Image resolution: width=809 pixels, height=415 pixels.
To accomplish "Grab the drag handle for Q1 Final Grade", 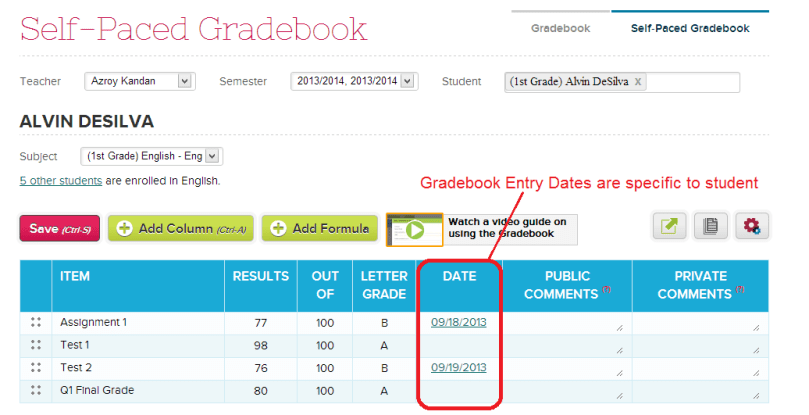I will pyautogui.click(x=36, y=390).
